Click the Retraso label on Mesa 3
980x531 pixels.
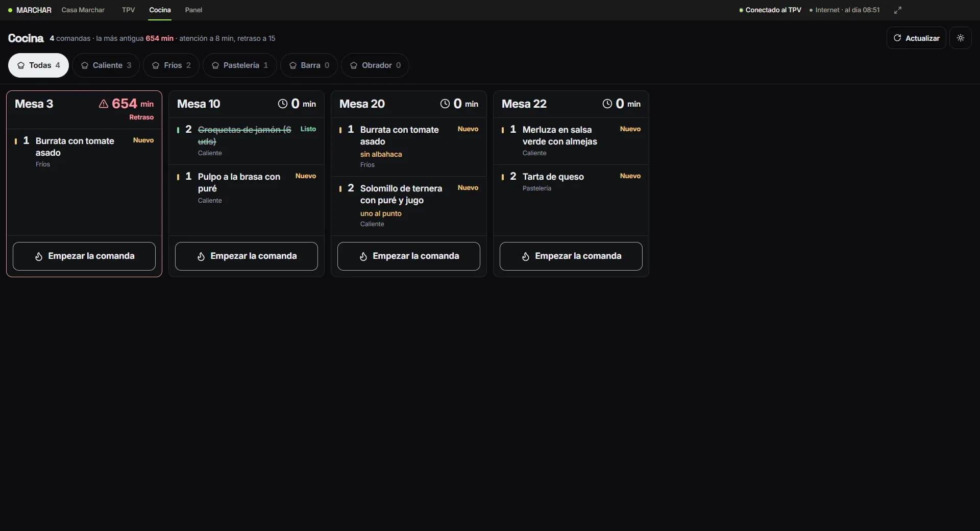pos(141,117)
